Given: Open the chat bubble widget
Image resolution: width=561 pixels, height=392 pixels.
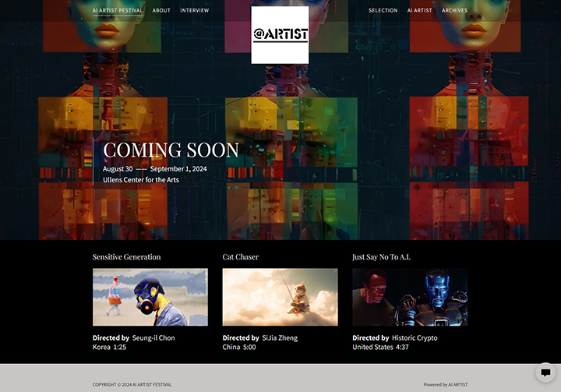Looking at the screenshot, I should point(545,373).
